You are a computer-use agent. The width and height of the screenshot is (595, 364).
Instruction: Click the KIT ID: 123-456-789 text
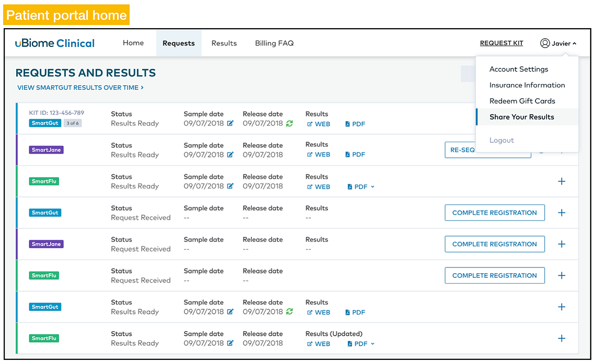56,113
